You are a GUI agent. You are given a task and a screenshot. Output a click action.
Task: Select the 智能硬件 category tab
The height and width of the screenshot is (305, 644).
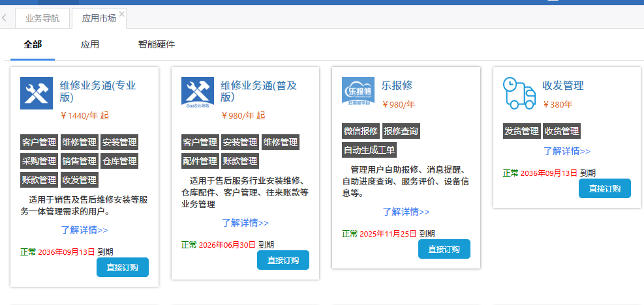(157, 45)
